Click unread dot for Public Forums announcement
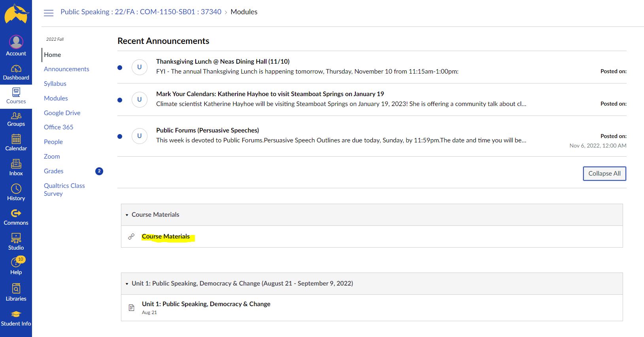The image size is (644, 337). [x=120, y=136]
